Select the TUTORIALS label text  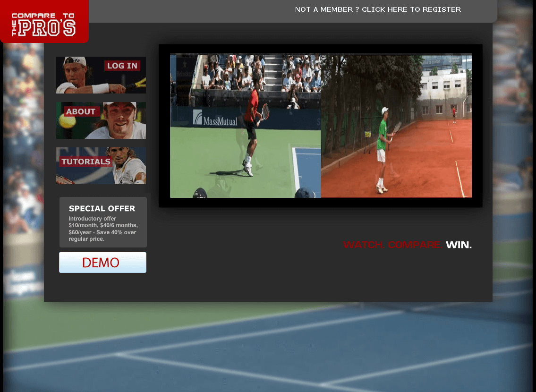pyautogui.click(x=85, y=161)
